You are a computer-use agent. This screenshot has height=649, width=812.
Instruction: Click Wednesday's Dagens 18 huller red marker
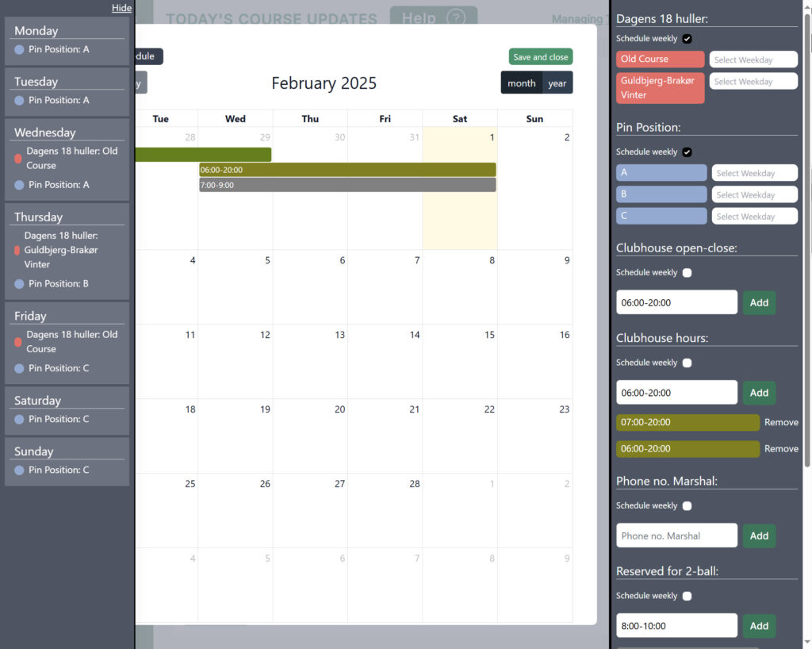(17, 159)
